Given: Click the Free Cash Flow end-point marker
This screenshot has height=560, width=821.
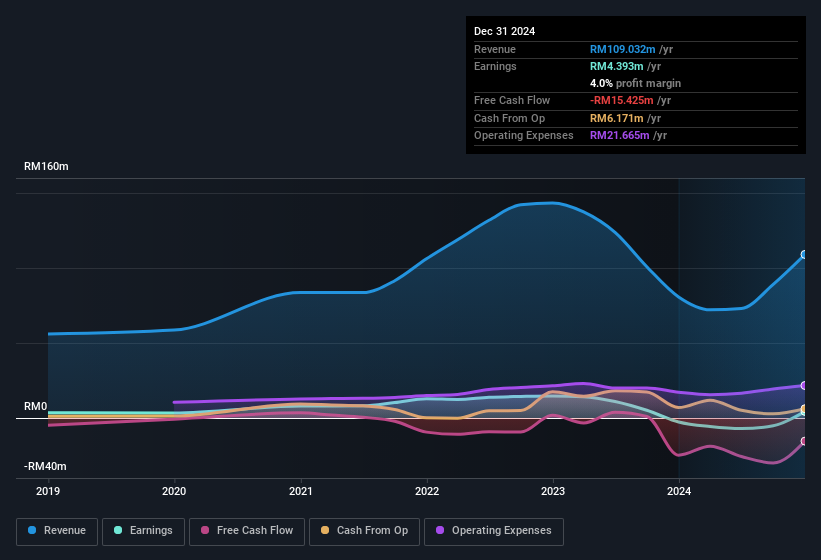Looking at the screenshot, I should coord(804,441).
